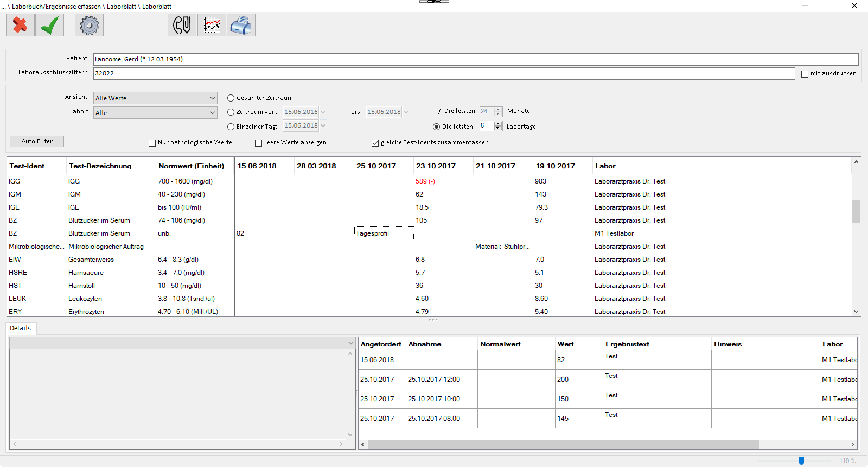The image size is (868, 467).
Task: Click the Patient name input field
Action: tap(476, 59)
